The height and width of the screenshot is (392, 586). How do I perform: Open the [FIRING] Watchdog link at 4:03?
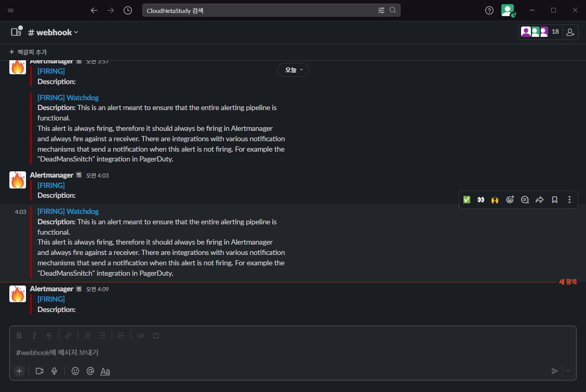point(68,211)
